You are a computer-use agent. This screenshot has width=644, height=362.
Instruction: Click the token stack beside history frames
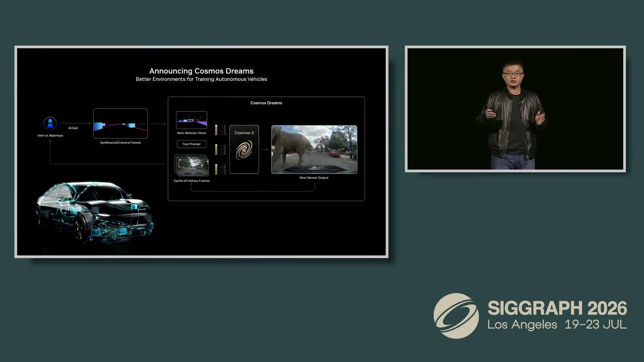tap(216, 169)
